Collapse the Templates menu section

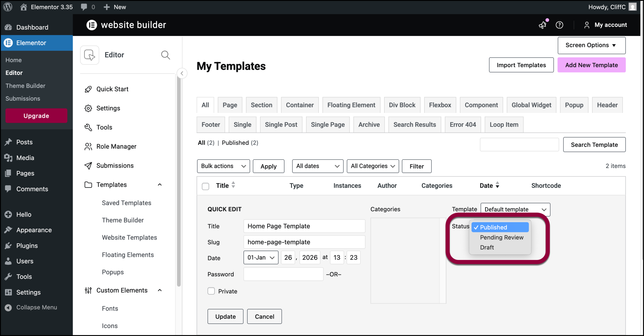pyautogui.click(x=159, y=185)
